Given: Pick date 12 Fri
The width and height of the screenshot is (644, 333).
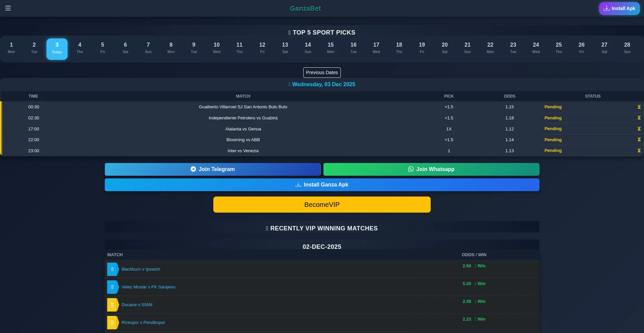Looking at the screenshot, I should pos(262,48).
